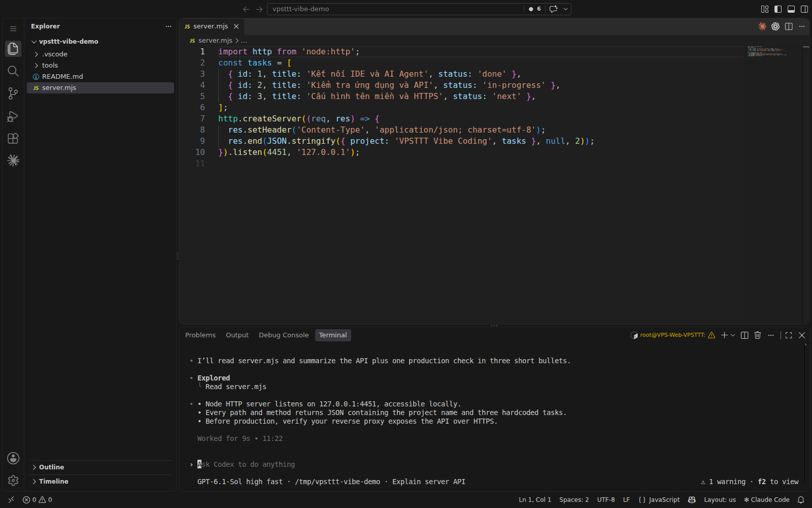Image resolution: width=812 pixels, height=508 pixels.
Task: Open the hamburger application menu
Action: [x=13, y=29]
